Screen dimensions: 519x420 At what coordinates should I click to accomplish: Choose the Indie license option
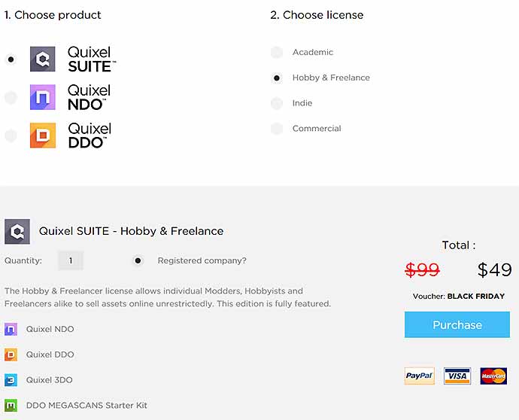click(x=277, y=103)
